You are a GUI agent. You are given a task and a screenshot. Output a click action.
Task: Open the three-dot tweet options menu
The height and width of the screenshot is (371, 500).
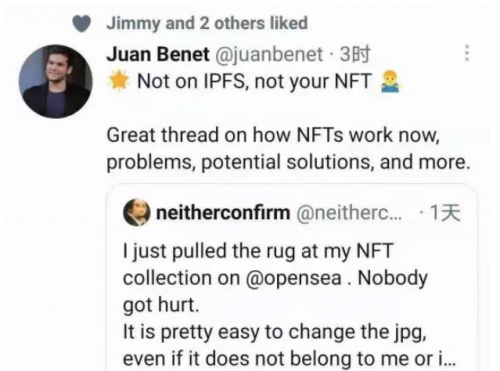click(x=467, y=53)
